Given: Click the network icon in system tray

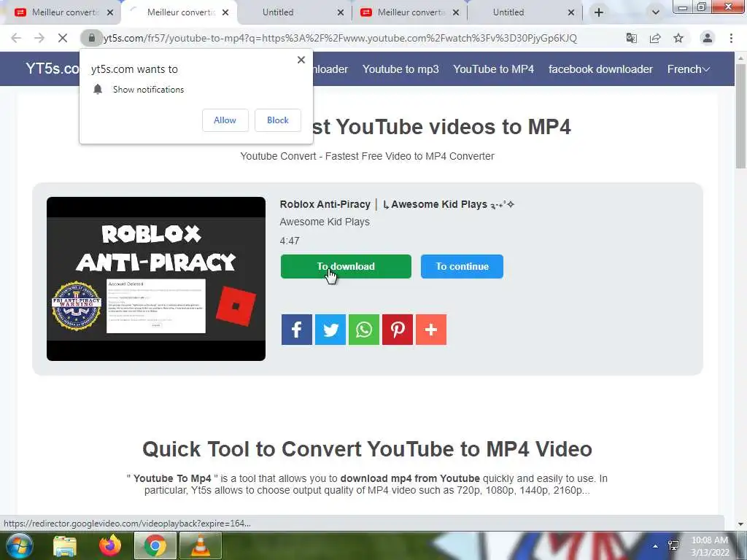Looking at the screenshot, I should click(673, 545).
